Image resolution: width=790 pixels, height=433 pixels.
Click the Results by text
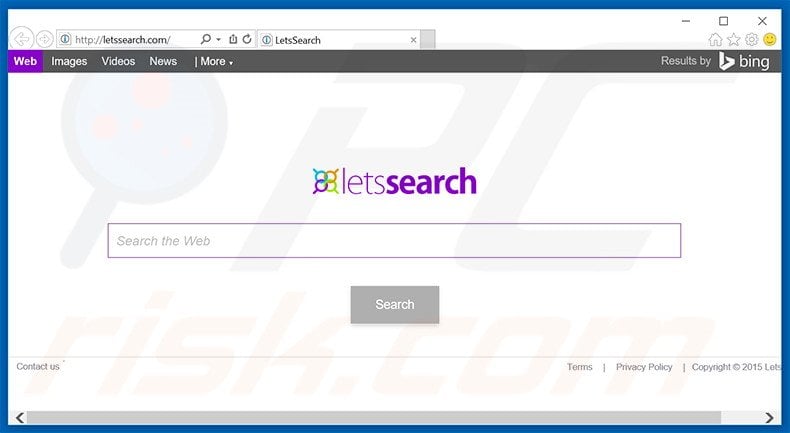coord(686,61)
